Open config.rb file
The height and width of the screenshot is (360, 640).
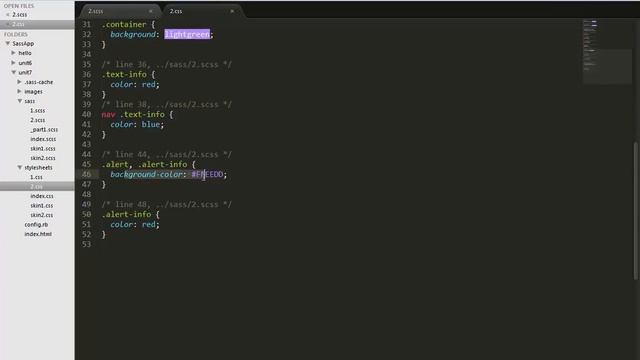(36, 224)
